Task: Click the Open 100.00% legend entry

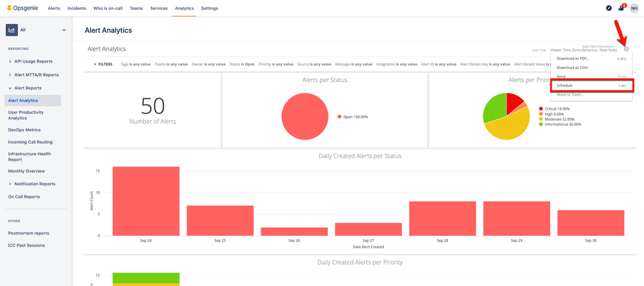Action: point(353,117)
